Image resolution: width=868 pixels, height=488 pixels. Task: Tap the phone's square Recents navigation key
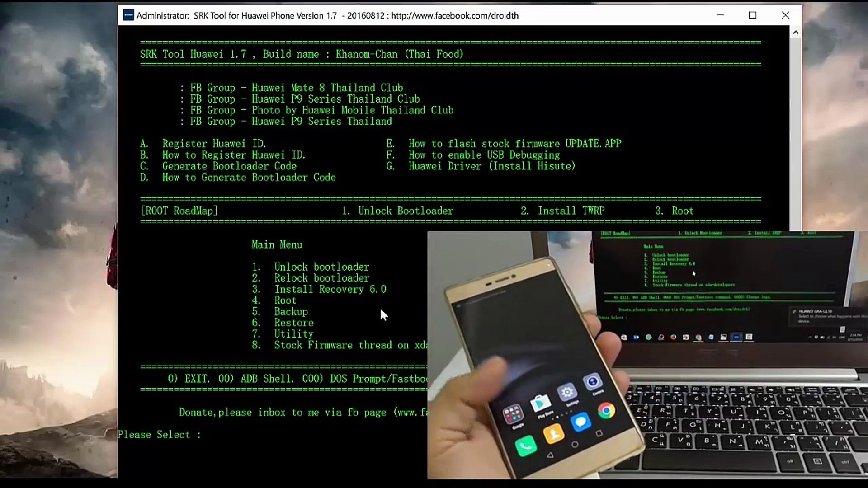point(599,433)
